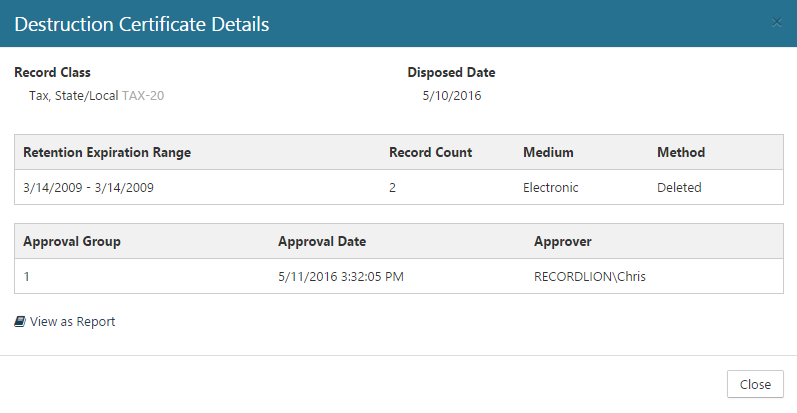Select the 3/14/2009 - 3/14/2009 range cell
This screenshot has height=413, width=797.
(x=88, y=187)
